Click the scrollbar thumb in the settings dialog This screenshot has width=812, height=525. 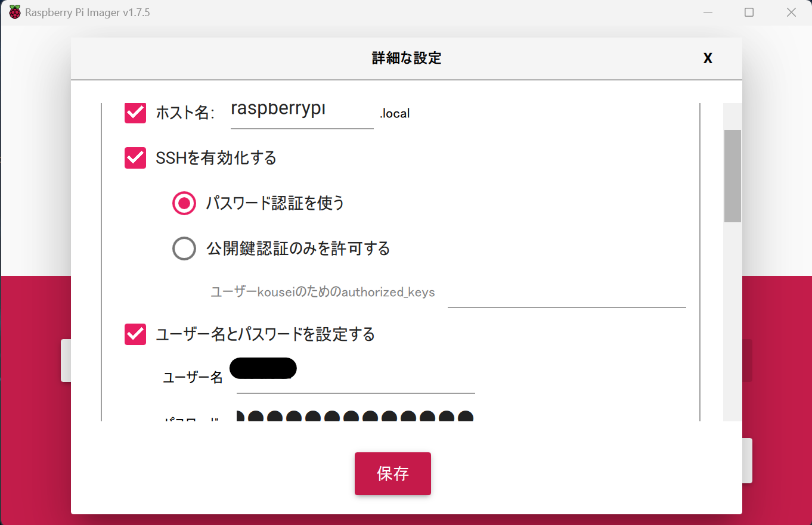pyautogui.click(x=732, y=173)
